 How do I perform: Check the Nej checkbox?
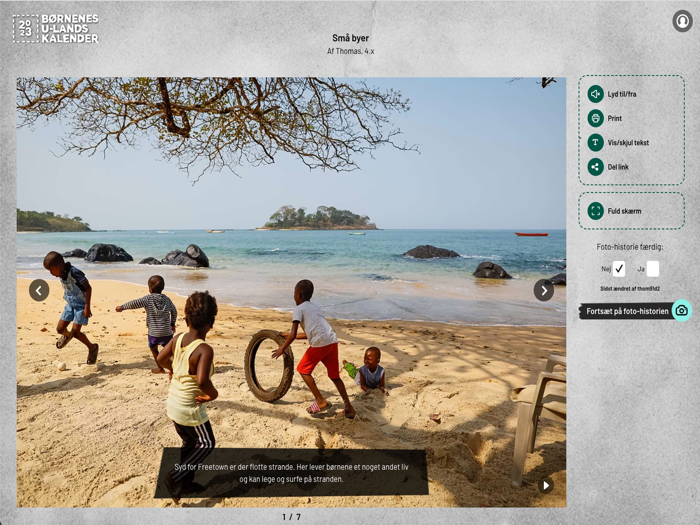[618, 269]
